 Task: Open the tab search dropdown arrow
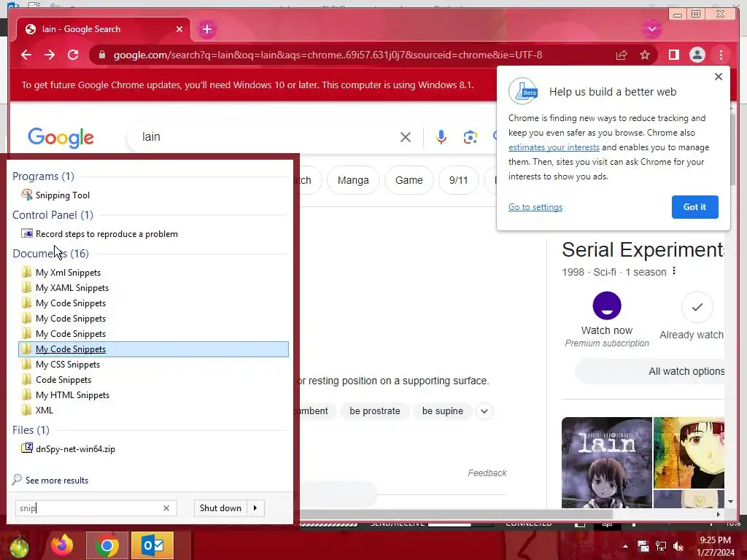pos(651,29)
